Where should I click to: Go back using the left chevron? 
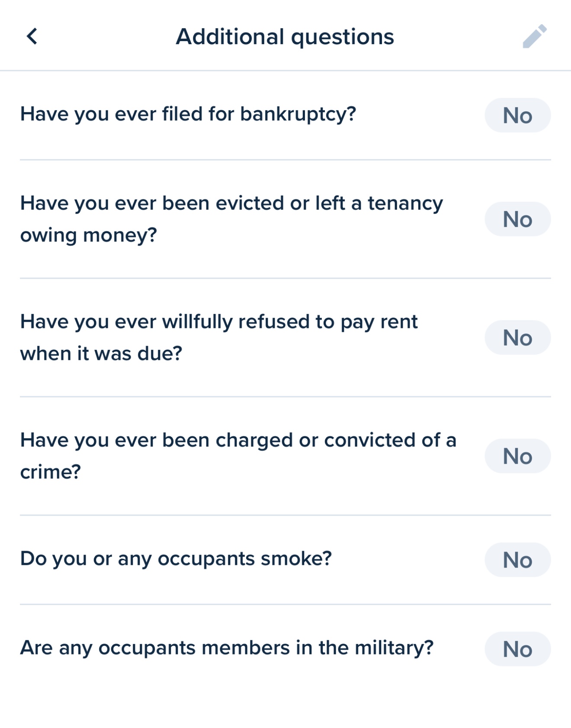click(32, 36)
